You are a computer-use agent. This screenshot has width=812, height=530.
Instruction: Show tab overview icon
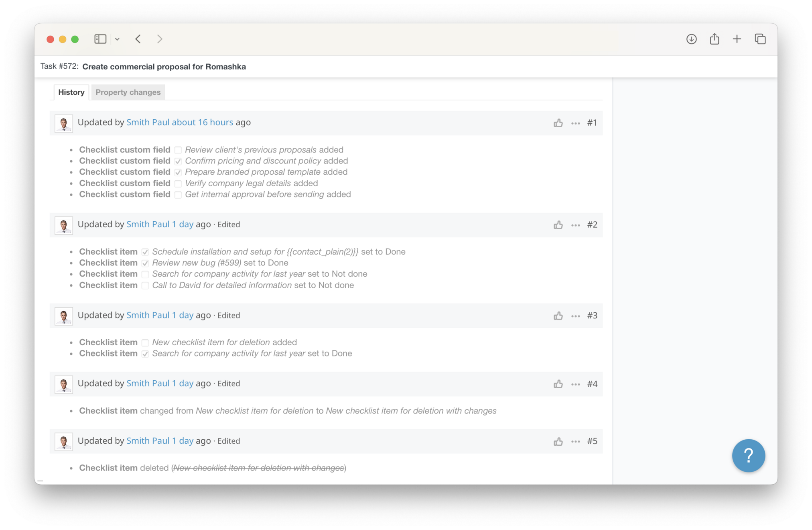point(760,39)
